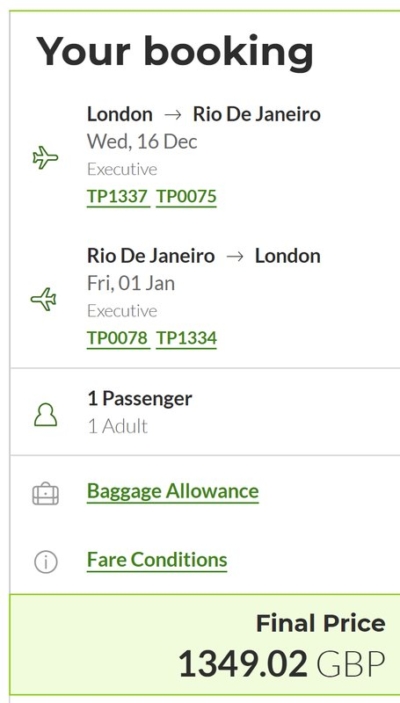View the Fare Conditions link
The height and width of the screenshot is (703, 400).
click(157, 560)
